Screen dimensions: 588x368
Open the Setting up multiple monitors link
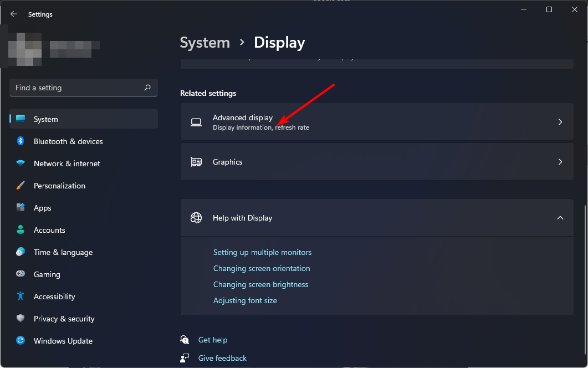262,252
